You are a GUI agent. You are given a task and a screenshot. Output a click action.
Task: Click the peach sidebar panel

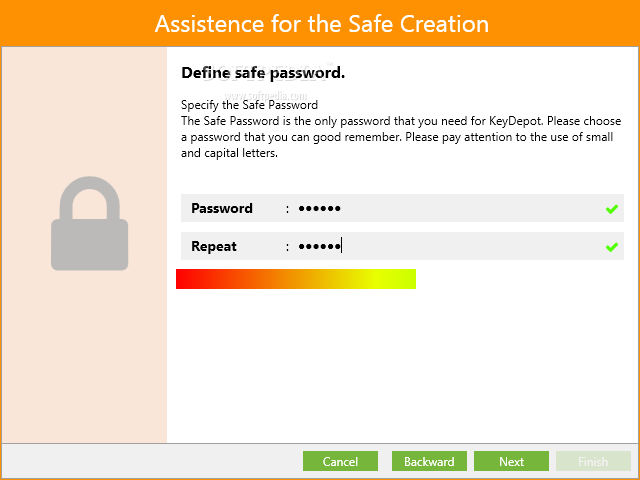pos(84,245)
